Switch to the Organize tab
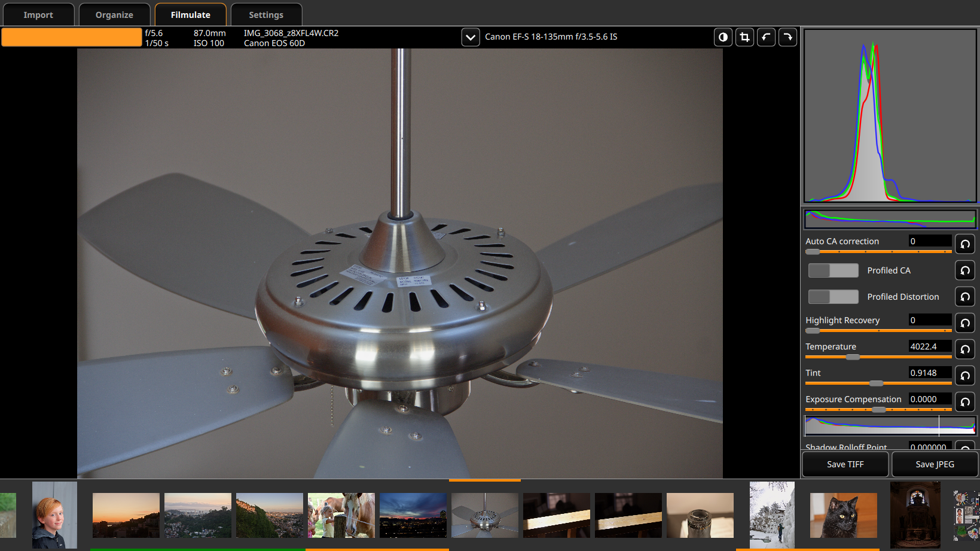This screenshot has width=980, height=551. (x=114, y=15)
